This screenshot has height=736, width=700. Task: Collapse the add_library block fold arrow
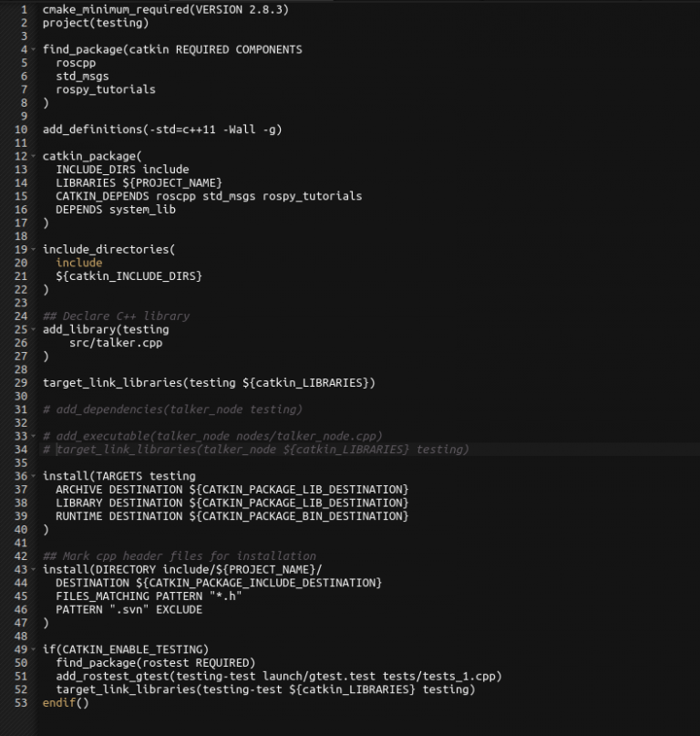coord(34,329)
